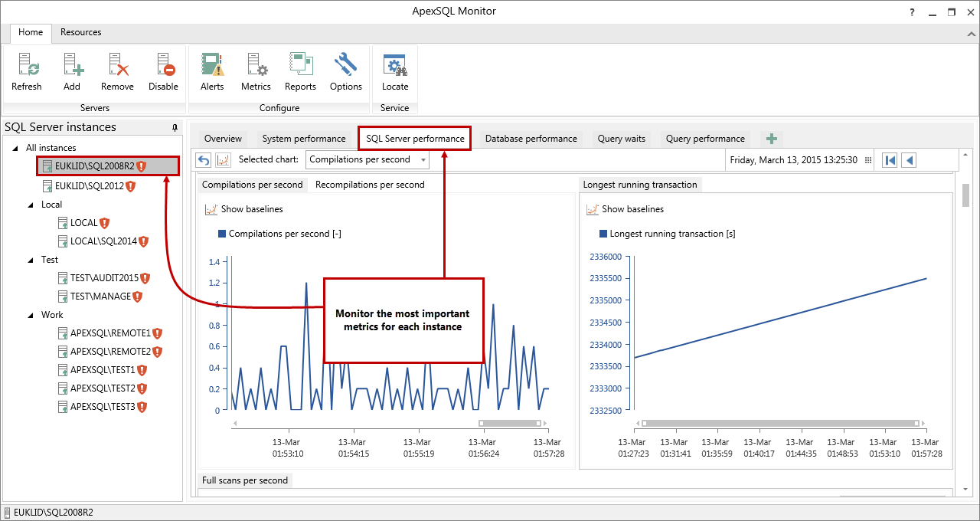This screenshot has width=980, height=521.
Task: Click alert badge next to APEXSQL\REMOTE1
Action: tap(157, 333)
